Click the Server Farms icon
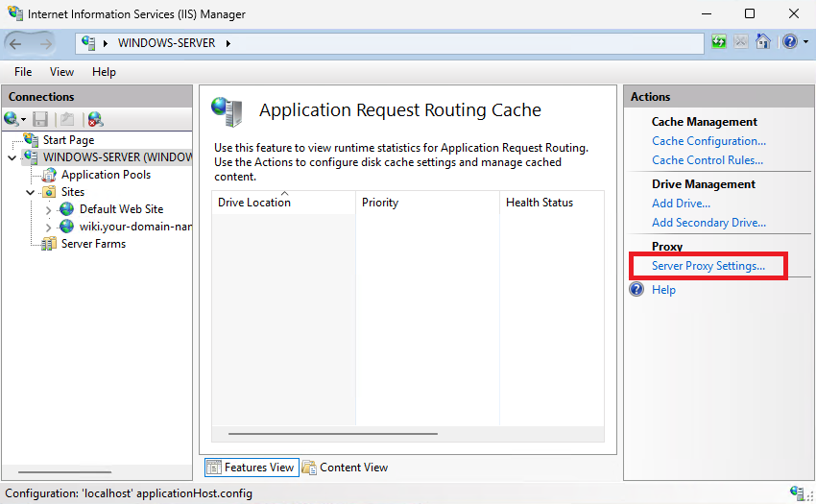The width and height of the screenshot is (816, 504). tap(49, 244)
